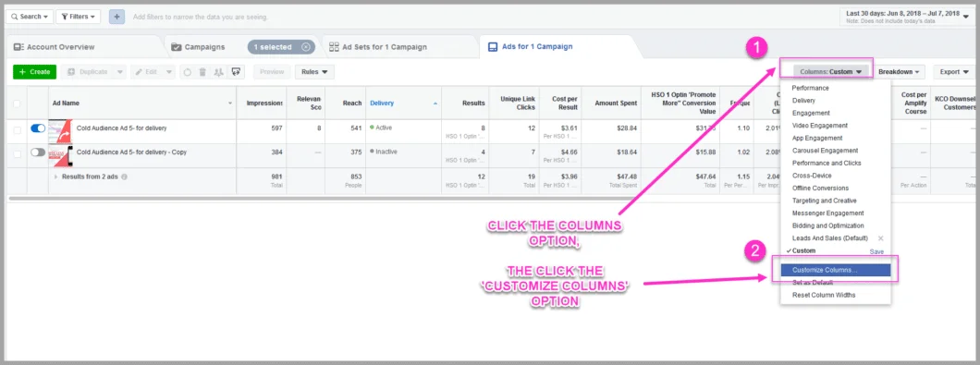This screenshot has height=365, width=980.
Task: Sort by Impressions column header
Action: [262, 103]
